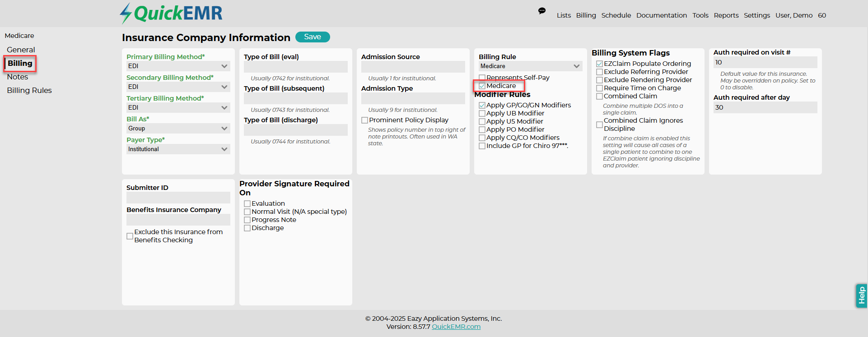868x337 pixels.
Task: Uncheck EZClaim Populate Ordering
Action: point(599,64)
